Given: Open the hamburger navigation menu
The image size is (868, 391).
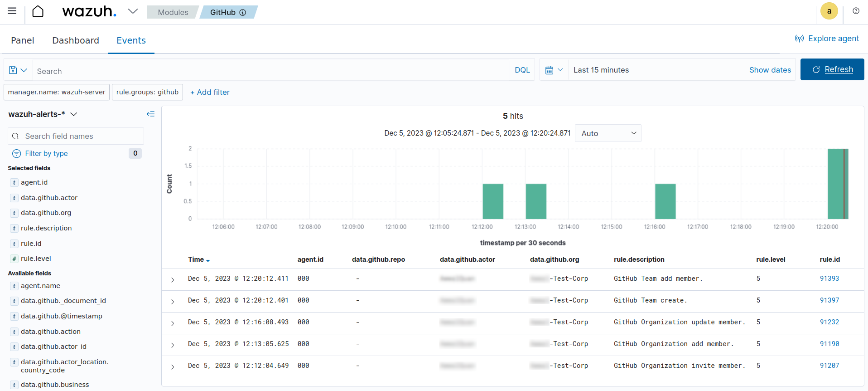Looking at the screenshot, I should click(12, 11).
